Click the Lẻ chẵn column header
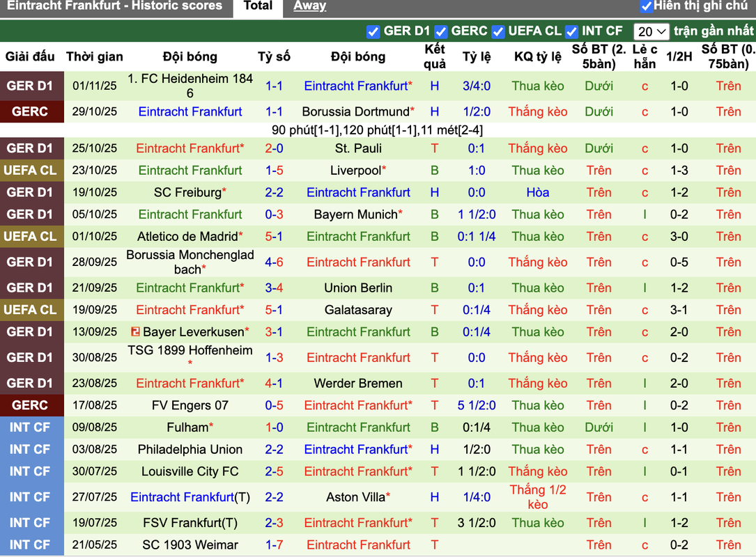The image size is (756, 557). pos(645,56)
